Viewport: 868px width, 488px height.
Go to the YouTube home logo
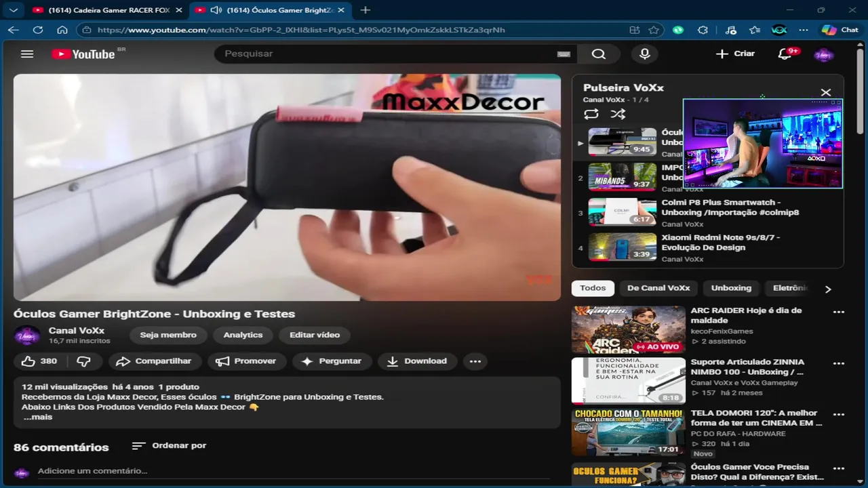tap(83, 54)
